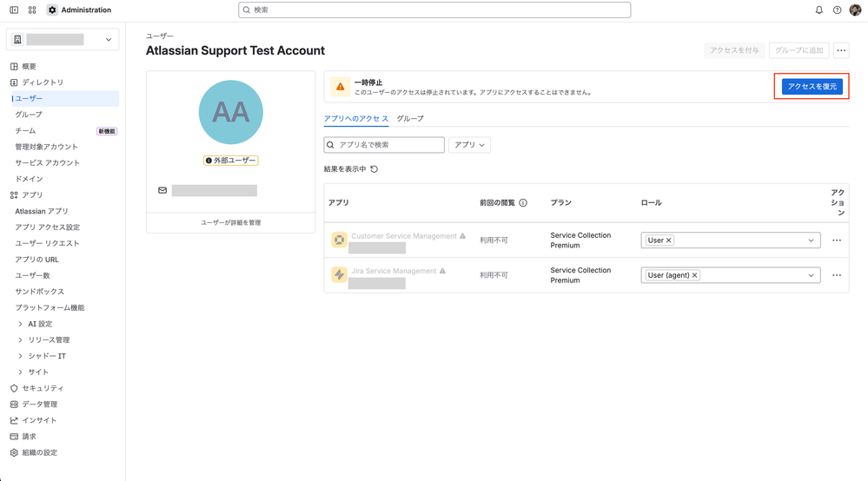Click the Administration gear icon
The image size is (868, 481).
[52, 10]
